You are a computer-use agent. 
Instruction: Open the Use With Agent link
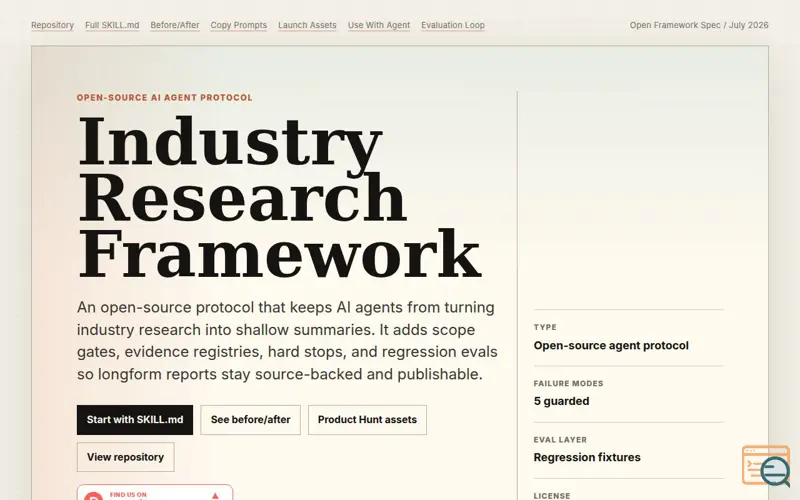[379, 25]
